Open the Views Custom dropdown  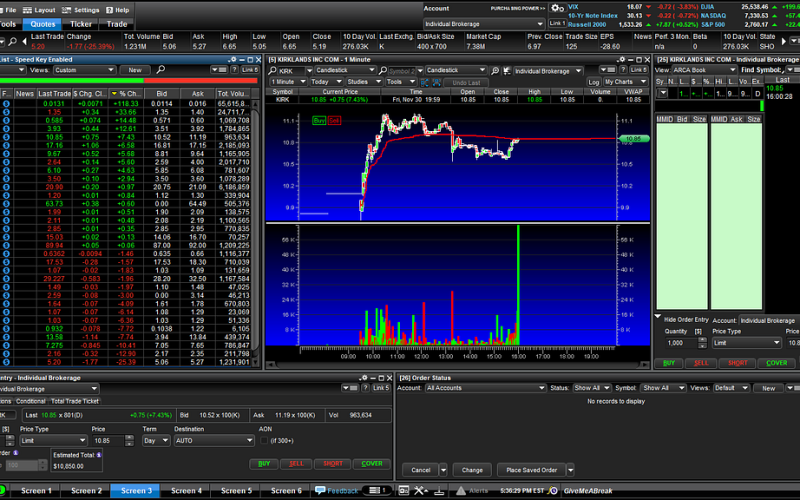84,70
